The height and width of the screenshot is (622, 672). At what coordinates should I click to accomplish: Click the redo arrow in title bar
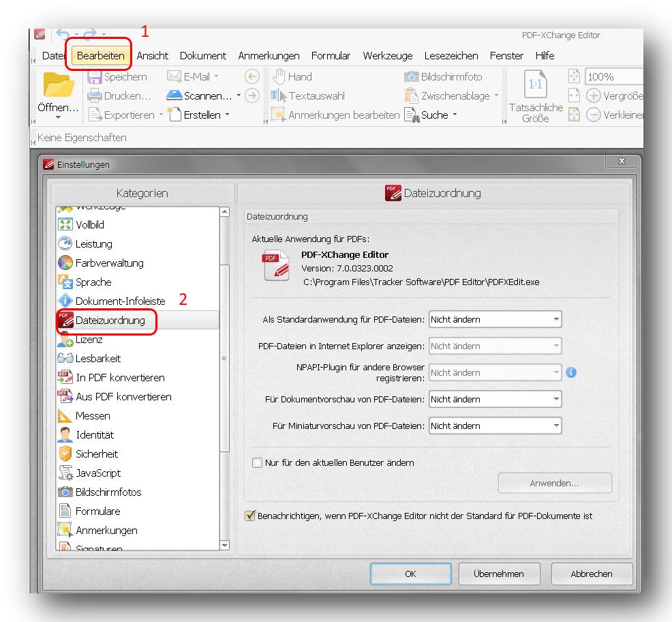click(x=89, y=35)
